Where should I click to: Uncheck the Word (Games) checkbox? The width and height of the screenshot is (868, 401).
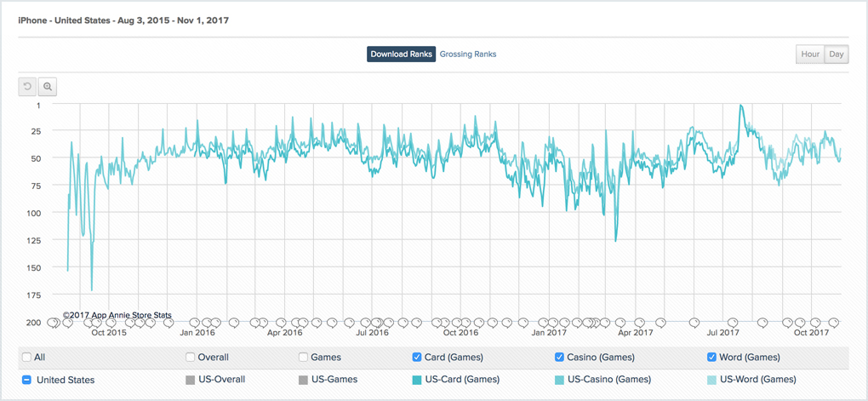click(711, 358)
